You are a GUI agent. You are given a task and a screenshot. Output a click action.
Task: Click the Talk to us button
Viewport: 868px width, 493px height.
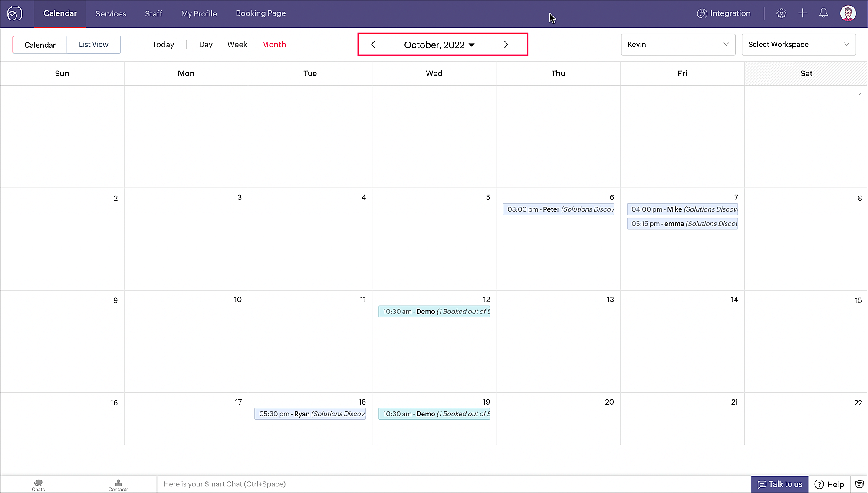[779, 484]
